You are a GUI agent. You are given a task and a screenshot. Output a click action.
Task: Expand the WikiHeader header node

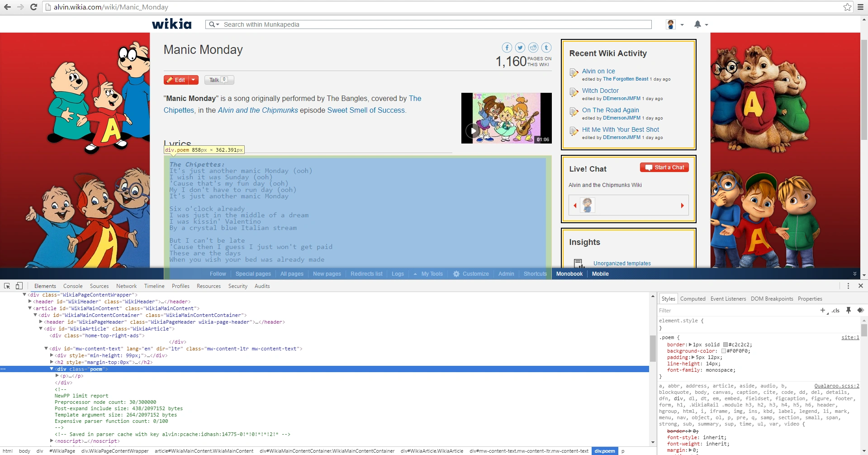click(30, 302)
